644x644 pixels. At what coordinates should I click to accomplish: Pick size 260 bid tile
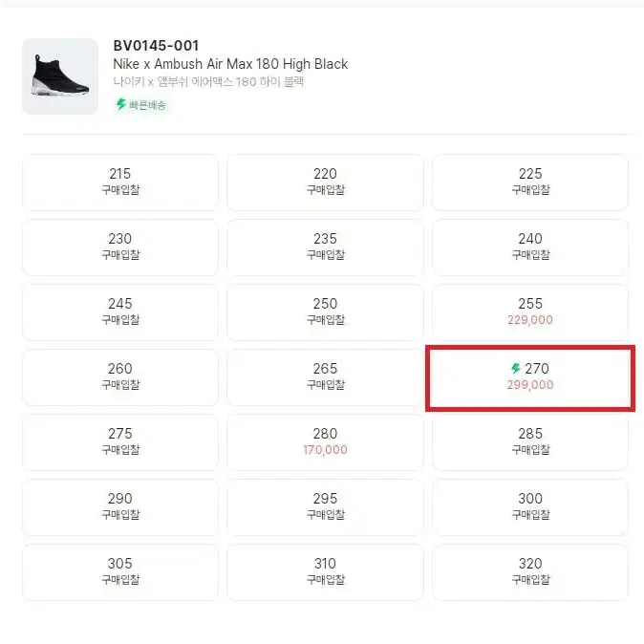click(120, 377)
